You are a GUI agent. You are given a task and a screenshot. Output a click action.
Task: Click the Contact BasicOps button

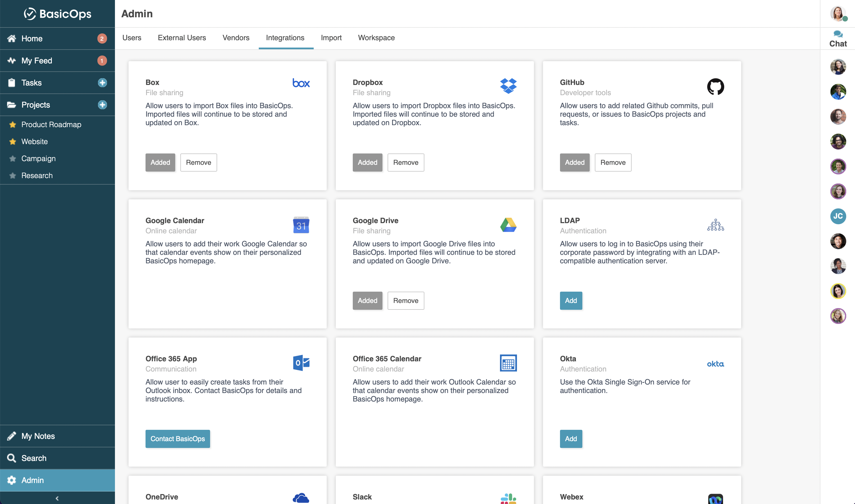[178, 439]
